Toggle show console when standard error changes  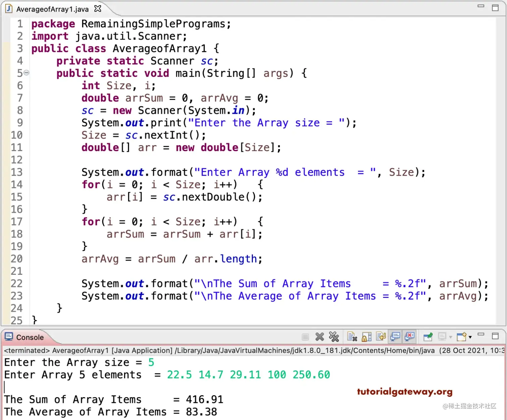click(x=410, y=337)
